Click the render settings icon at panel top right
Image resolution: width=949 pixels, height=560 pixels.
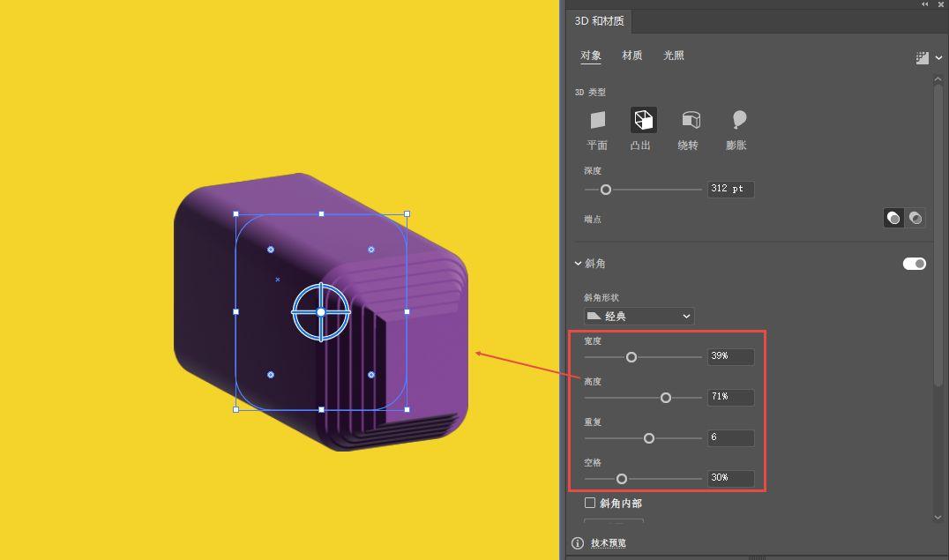click(x=922, y=58)
